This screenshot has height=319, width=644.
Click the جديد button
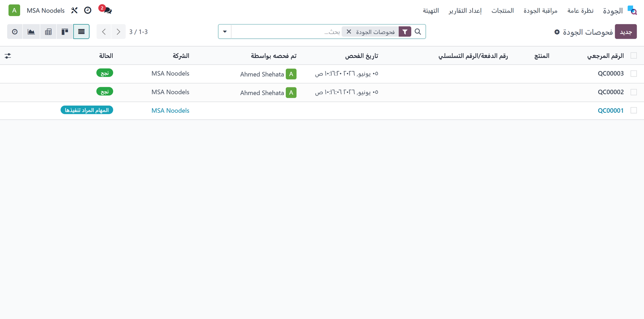(626, 32)
